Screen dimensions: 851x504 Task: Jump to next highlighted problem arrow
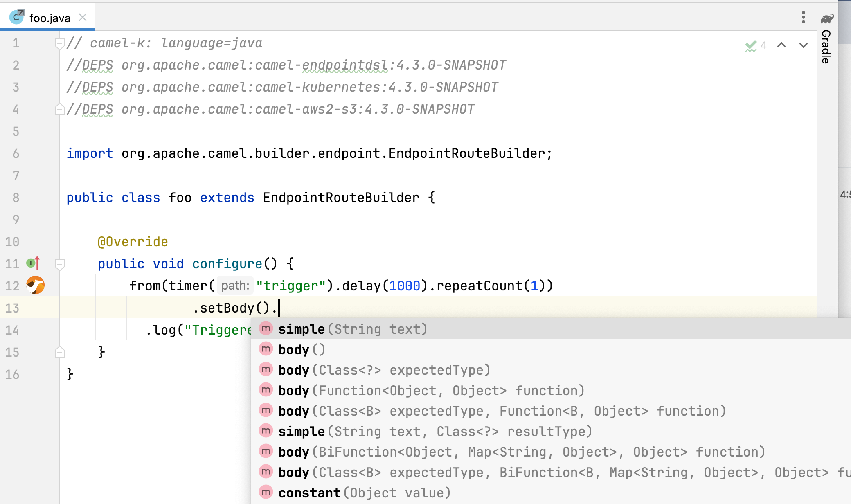pyautogui.click(x=804, y=45)
